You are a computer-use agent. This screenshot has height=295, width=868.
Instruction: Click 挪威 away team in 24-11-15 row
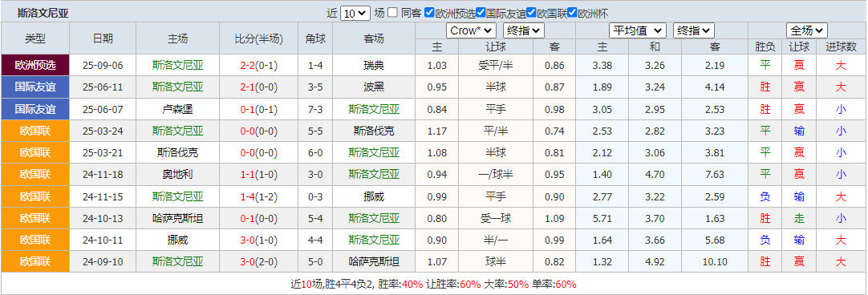(x=374, y=196)
